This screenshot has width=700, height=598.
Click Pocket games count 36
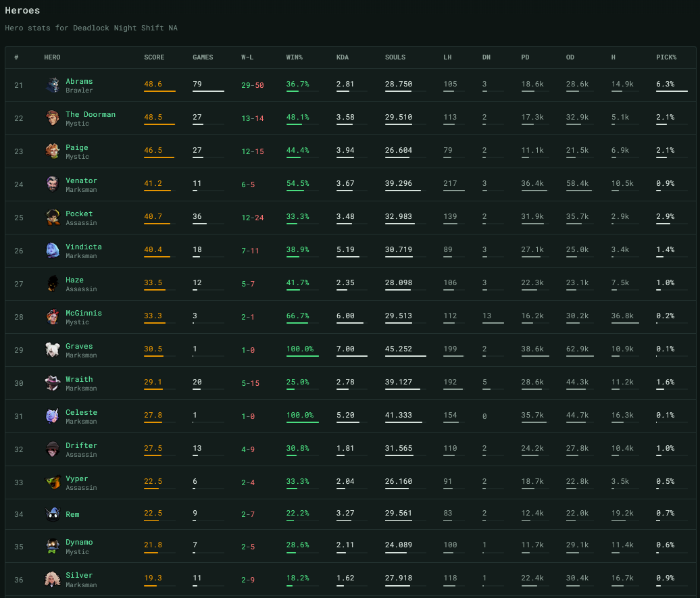197,216
